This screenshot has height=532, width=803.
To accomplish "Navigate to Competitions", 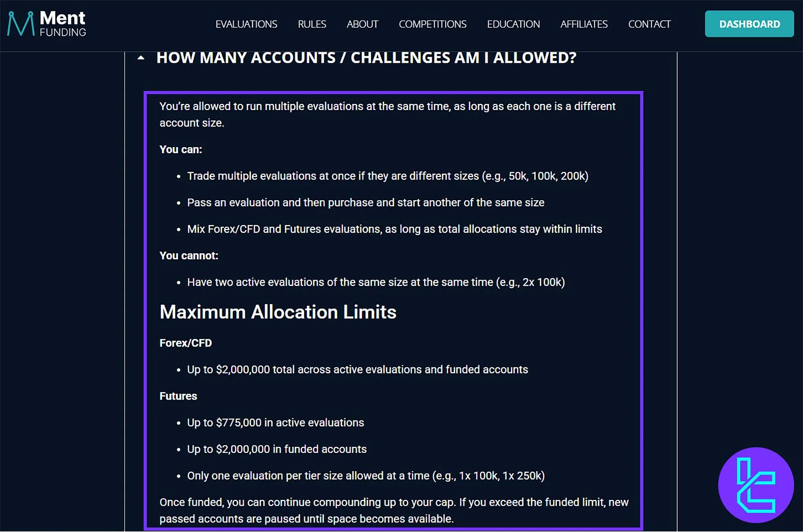I will (x=432, y=24).
